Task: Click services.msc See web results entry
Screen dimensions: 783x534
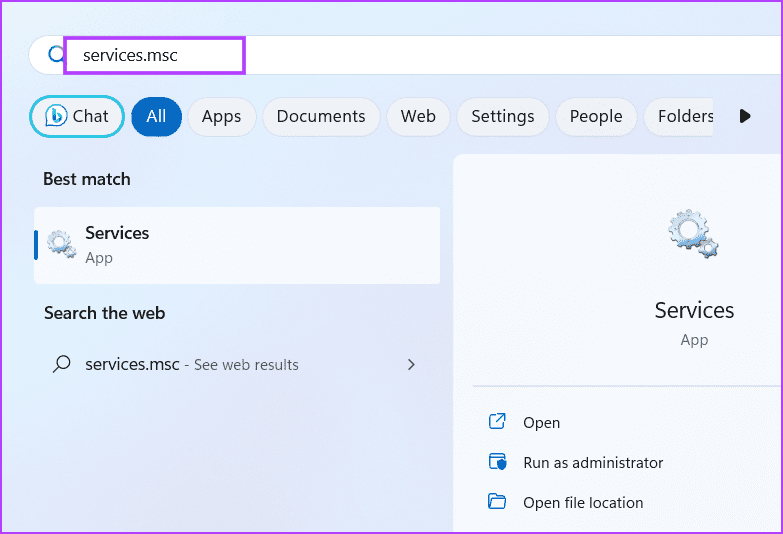Action: [237, 365]
